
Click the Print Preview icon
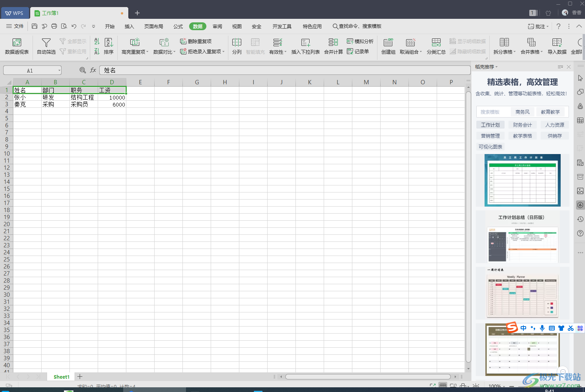pyautogui.click(x=64, y=26)
